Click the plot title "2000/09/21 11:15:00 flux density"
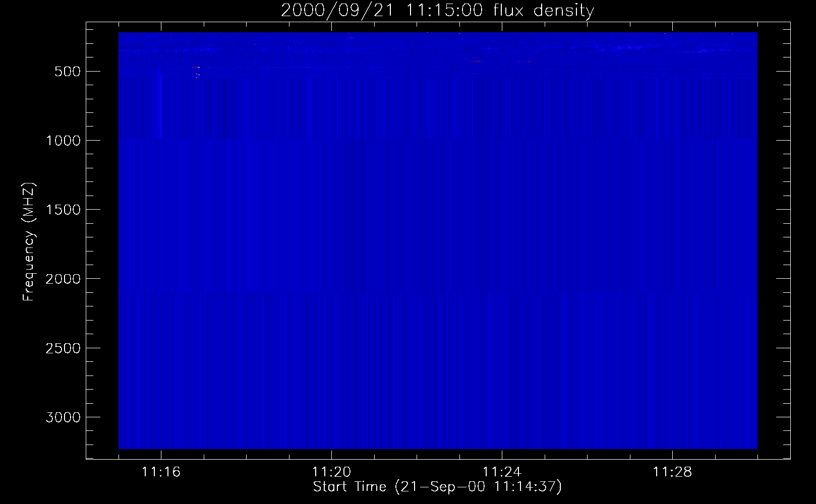The width and height of the screenshot is (816, 504). [x=437, y=10]
